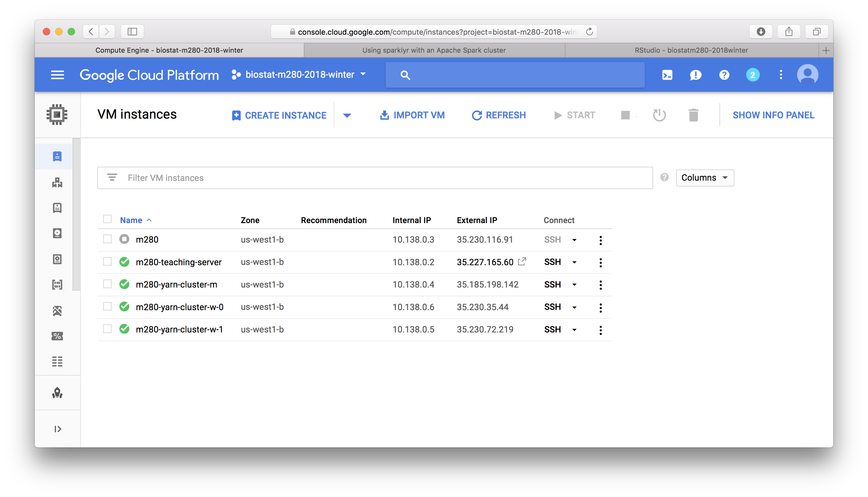Open the instance groups sidebar icon
Viewport: 868px width, 497px height.
click(x=57, y=182)
